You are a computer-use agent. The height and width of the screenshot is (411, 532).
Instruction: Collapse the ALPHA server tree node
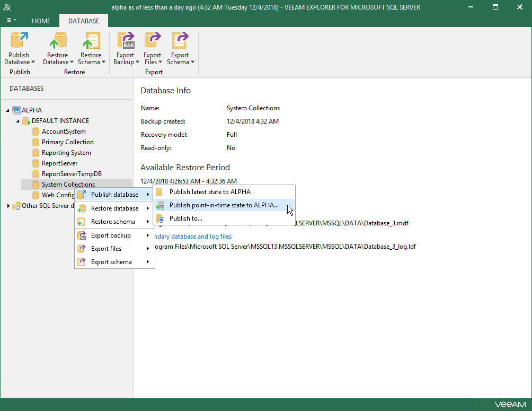7,110
